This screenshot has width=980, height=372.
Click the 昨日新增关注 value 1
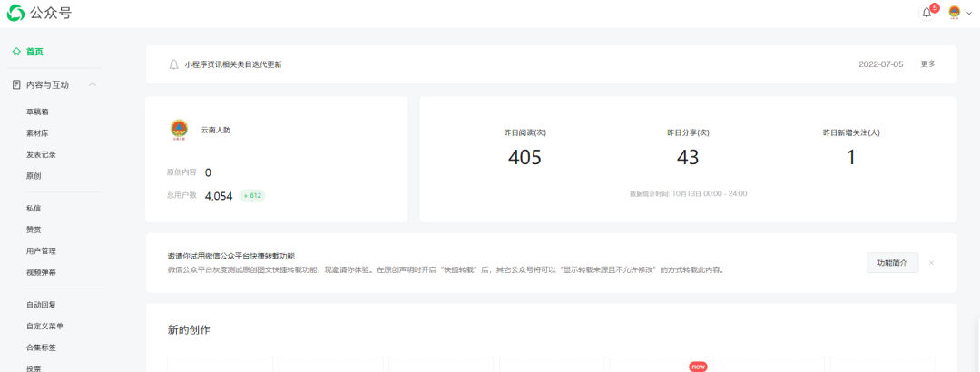pos(850,157)
